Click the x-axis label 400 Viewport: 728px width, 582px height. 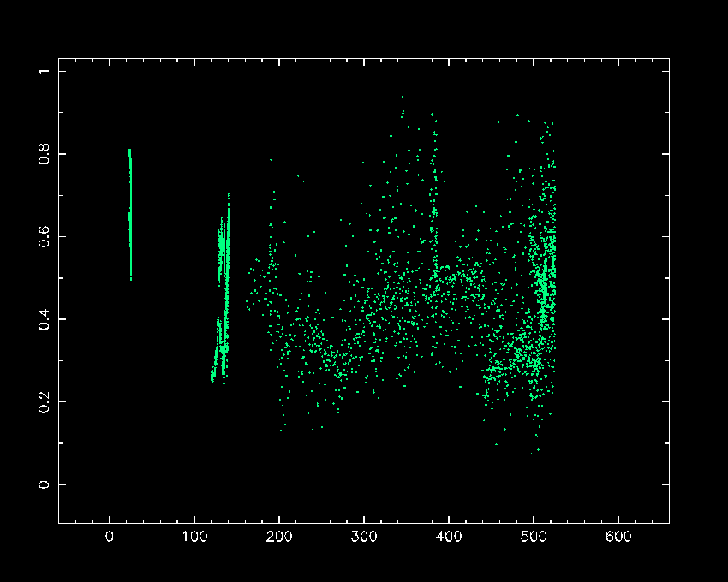[449, 537]
